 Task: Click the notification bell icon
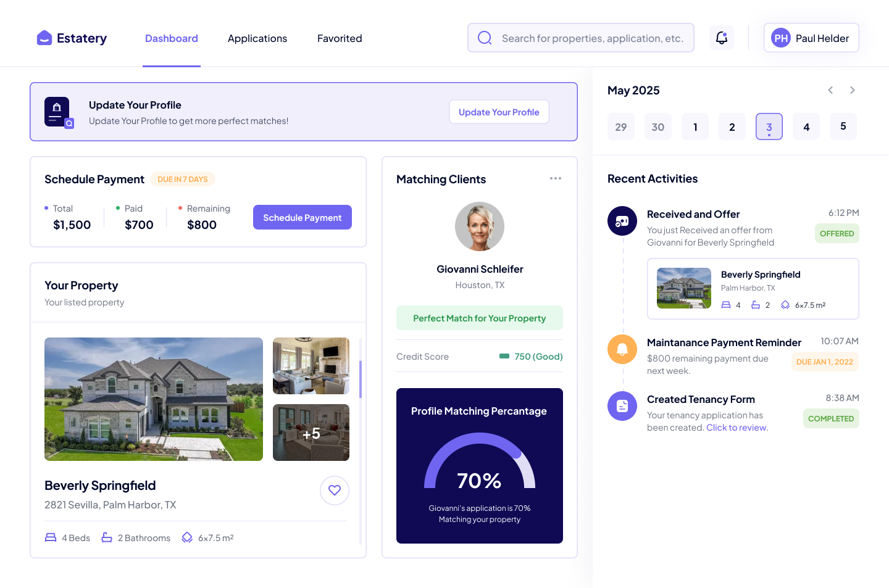[x=721, y=38]
